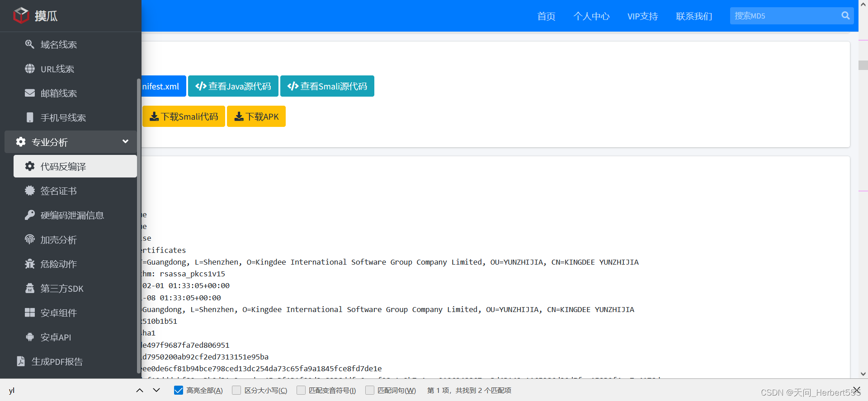The width and height of the screenshot is (868, 401).
Task: Enable 匹配词句 checkbox
Action: (x=370, y=390)
